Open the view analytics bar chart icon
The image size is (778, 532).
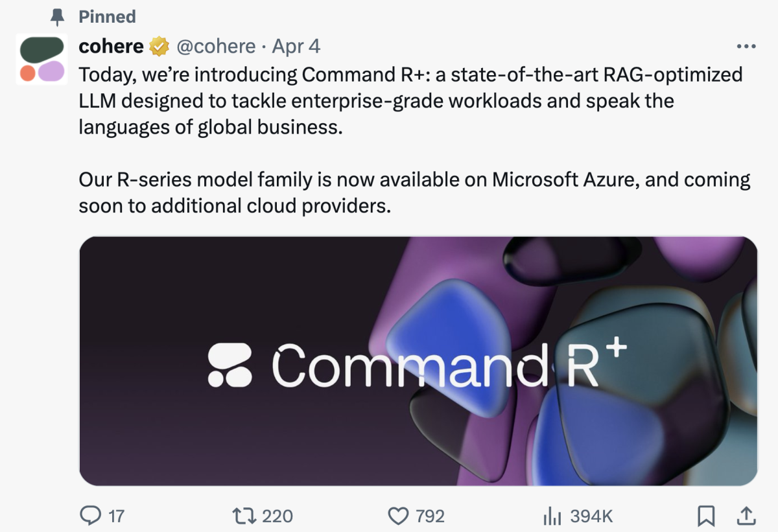click(x=552, y=516)
